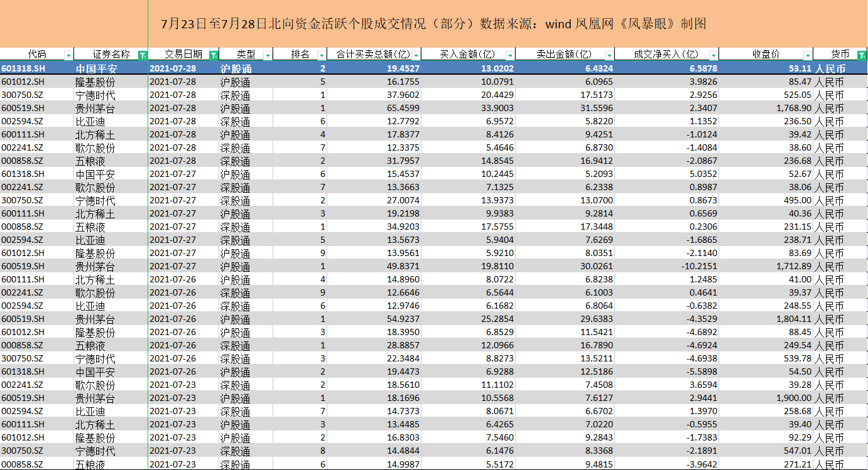This screenshot has height=470, width=868.
Task: Select total amount cell 65.4599
Action: [374, 108]
